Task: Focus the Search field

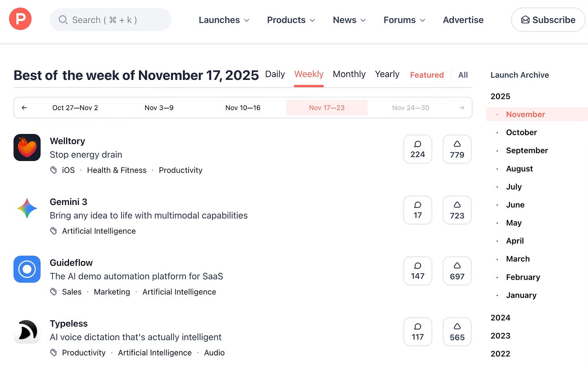Action: (110, 20)
